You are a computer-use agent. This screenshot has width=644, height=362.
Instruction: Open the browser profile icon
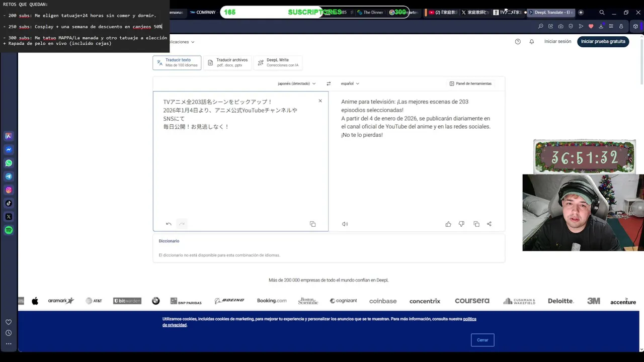(x=621, y=26)
